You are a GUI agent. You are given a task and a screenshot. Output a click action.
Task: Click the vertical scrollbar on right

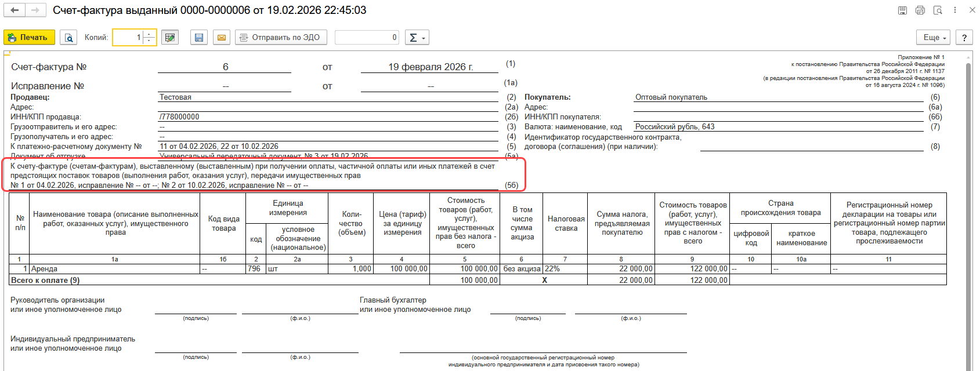(x=968, y=214)
